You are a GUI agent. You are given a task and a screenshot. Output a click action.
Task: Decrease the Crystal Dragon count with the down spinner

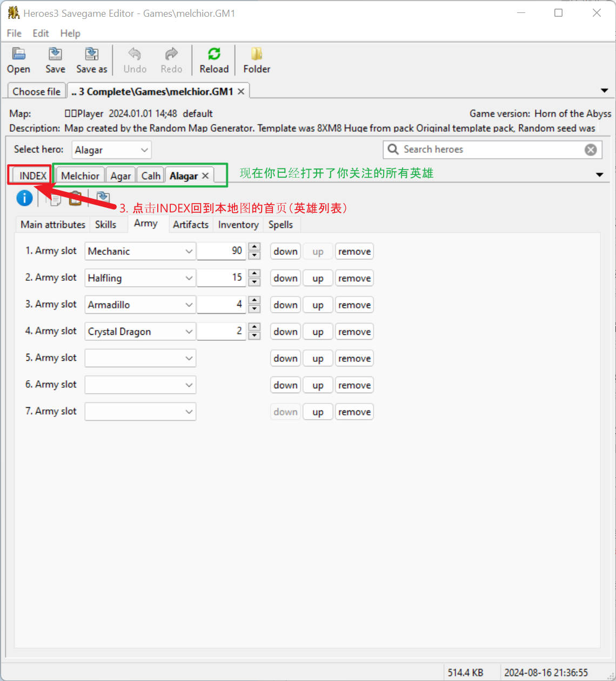[x=255, y=336]
